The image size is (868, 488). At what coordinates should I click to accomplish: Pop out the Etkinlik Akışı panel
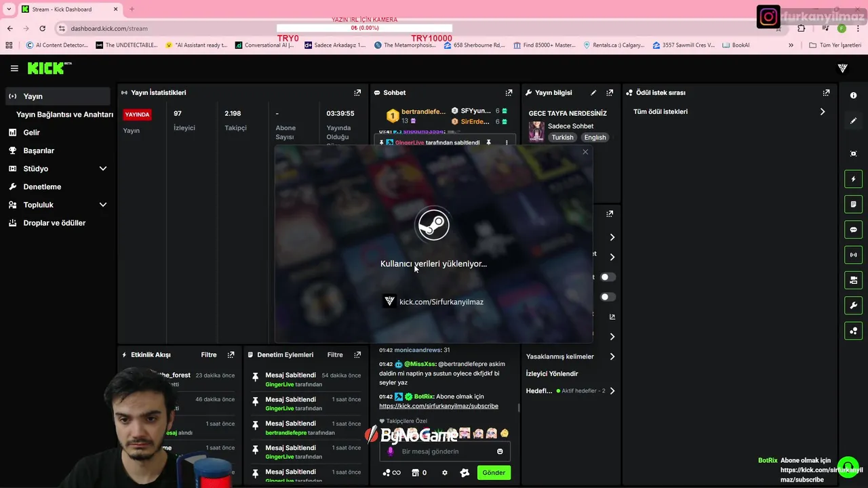[x=231, y=354]
